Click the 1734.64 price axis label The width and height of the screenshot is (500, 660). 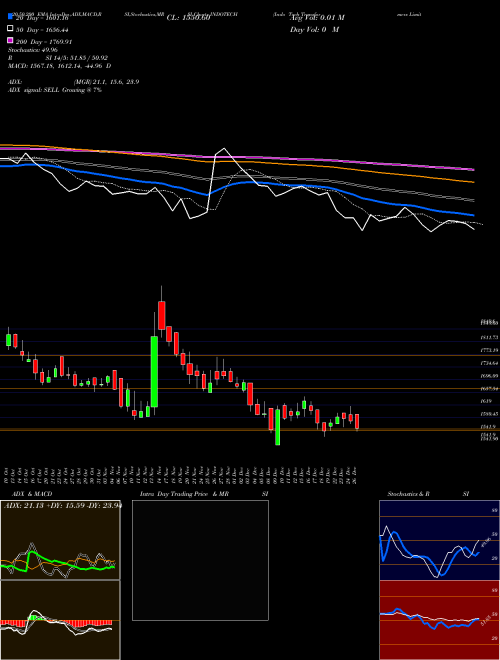coord(490,363)
